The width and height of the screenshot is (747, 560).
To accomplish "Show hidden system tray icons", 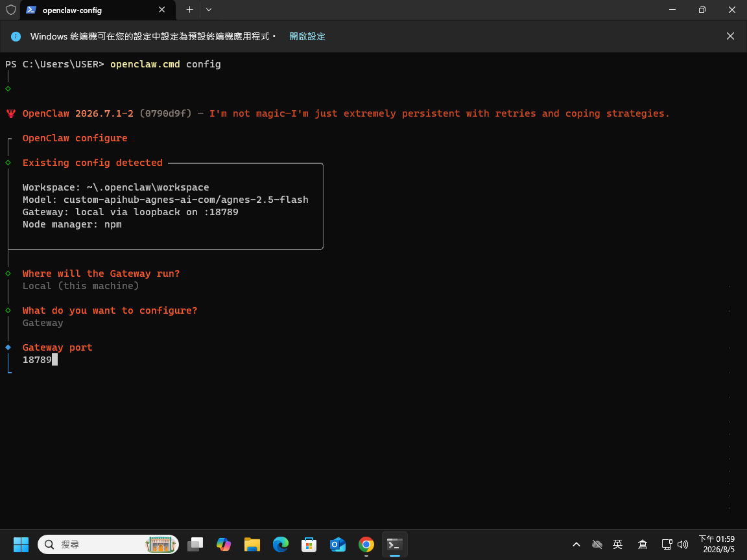I will pyautogui.click(x=576, y=544).
